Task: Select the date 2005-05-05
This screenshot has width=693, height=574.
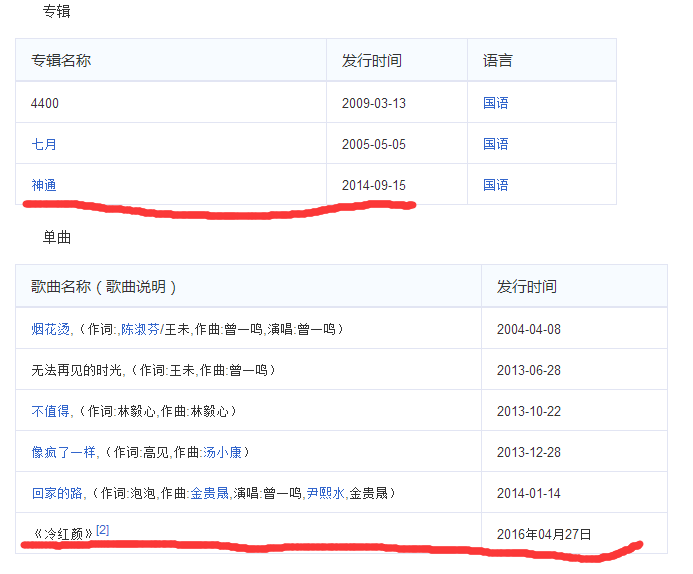Action: pos(373,144)
